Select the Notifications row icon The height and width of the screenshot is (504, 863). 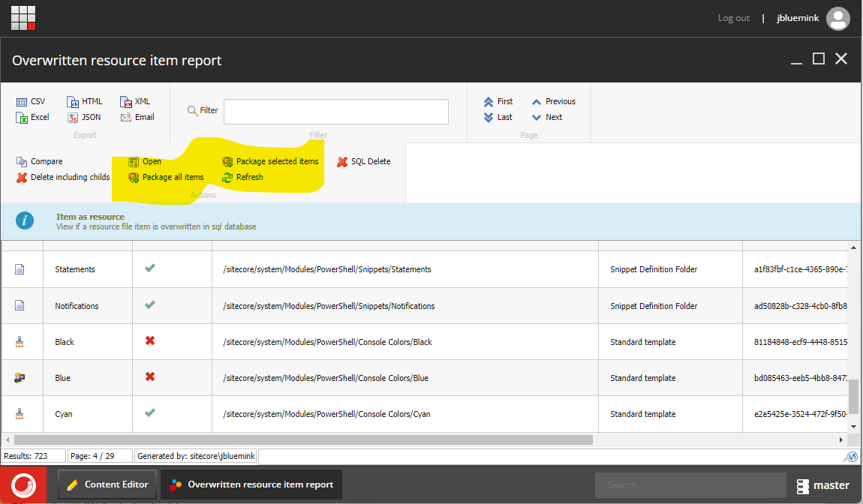[20, 305]
